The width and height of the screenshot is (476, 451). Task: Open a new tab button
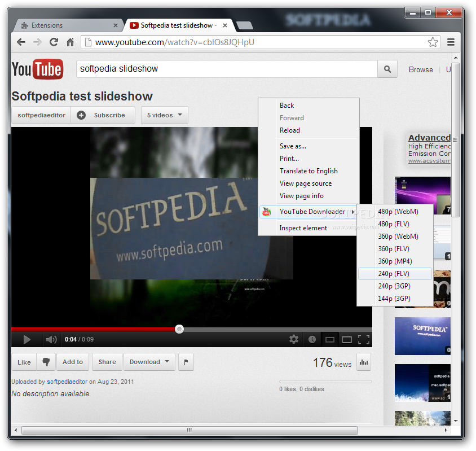click(245, 25)
